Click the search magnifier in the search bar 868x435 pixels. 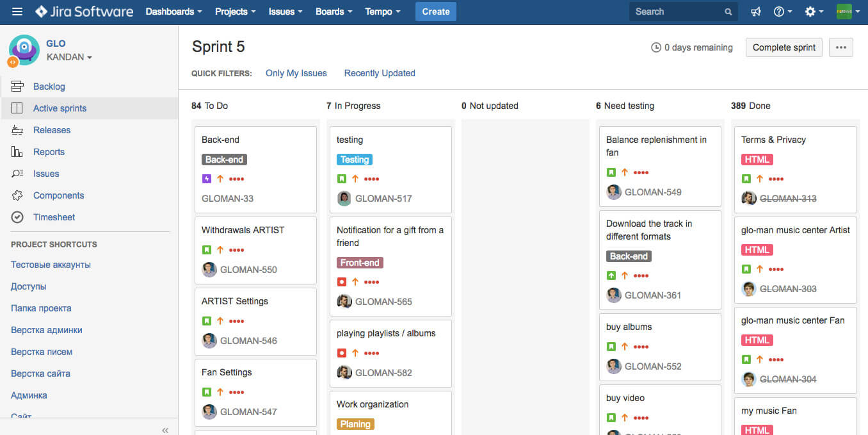click(728, 11)
